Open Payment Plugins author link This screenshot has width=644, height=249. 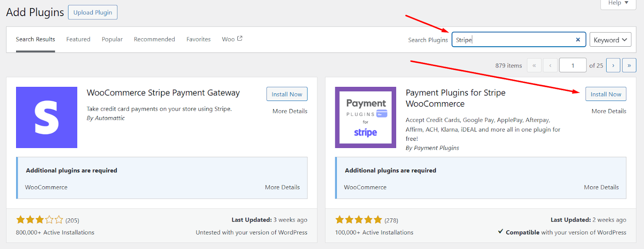coord(437,148)
